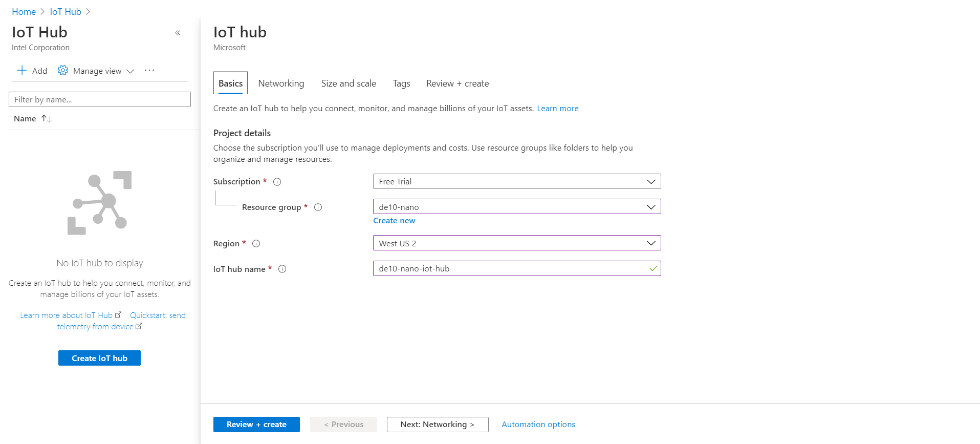Focus the Filter by name field
980x444 pixels.
tap(100, 100)
